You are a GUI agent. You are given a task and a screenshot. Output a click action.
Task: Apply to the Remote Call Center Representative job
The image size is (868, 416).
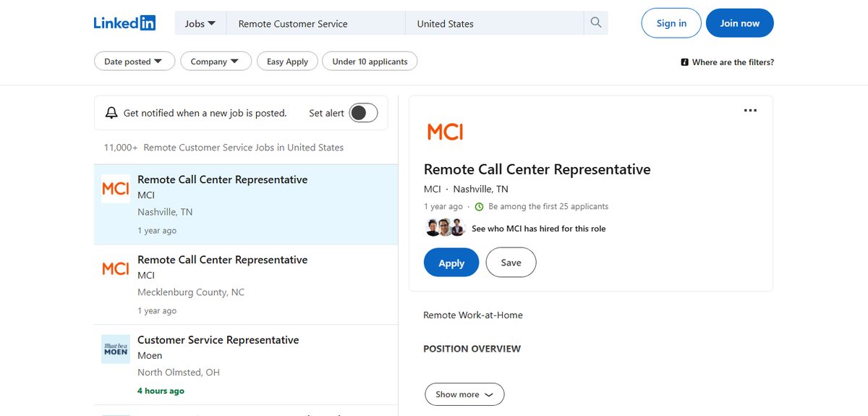(451, 263)
